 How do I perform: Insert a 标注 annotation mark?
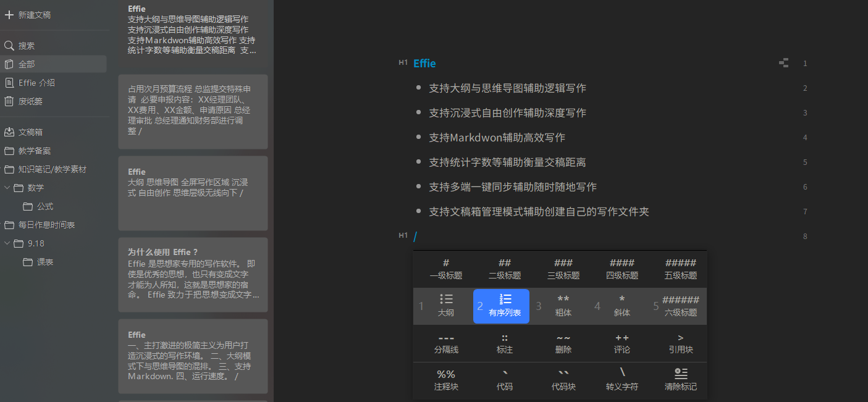[x=505, y=343]
